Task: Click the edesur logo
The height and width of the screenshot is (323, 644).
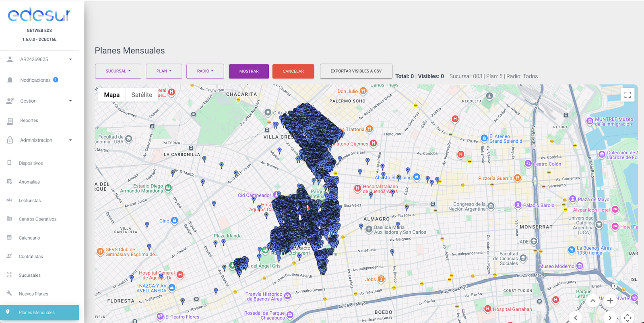Action: 39,15
